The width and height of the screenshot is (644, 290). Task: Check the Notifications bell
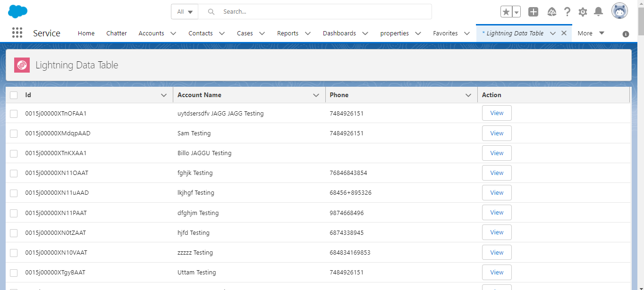point(598,11)
